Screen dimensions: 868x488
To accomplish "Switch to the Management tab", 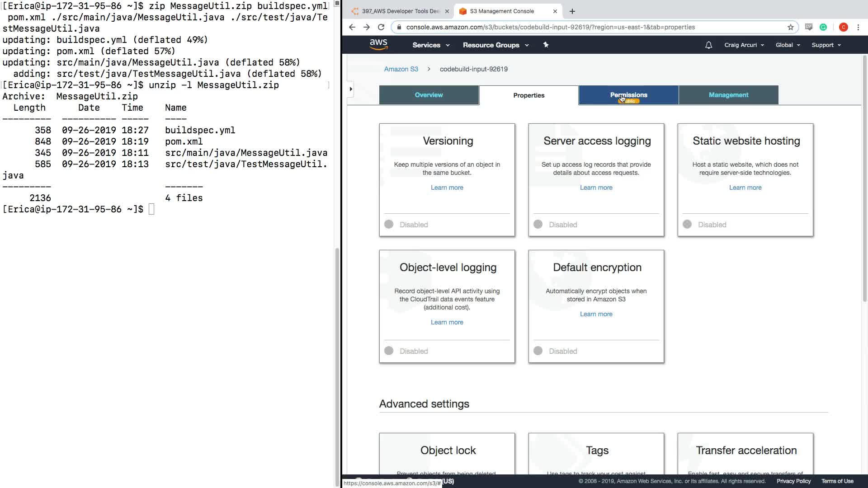I will (728, 95).
